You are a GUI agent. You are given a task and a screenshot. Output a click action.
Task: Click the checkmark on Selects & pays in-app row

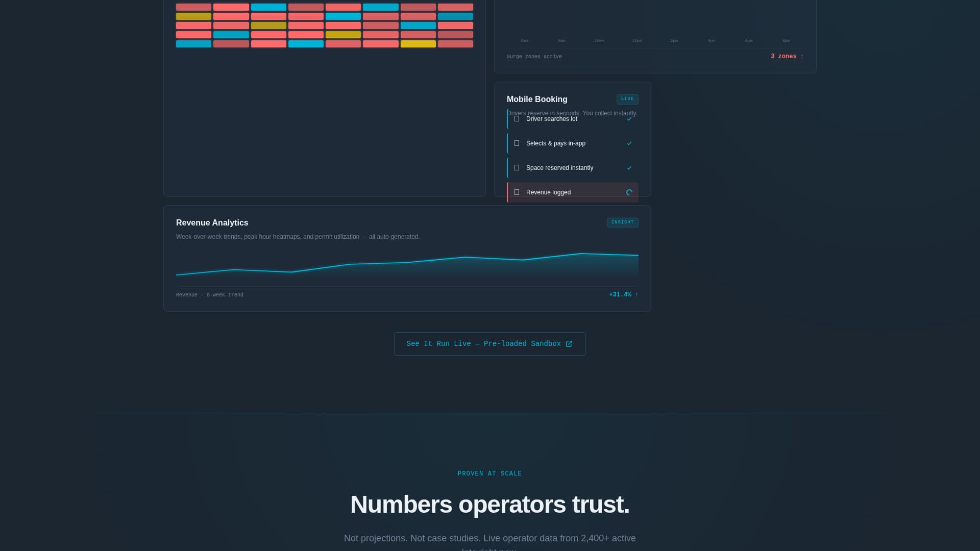629,143
